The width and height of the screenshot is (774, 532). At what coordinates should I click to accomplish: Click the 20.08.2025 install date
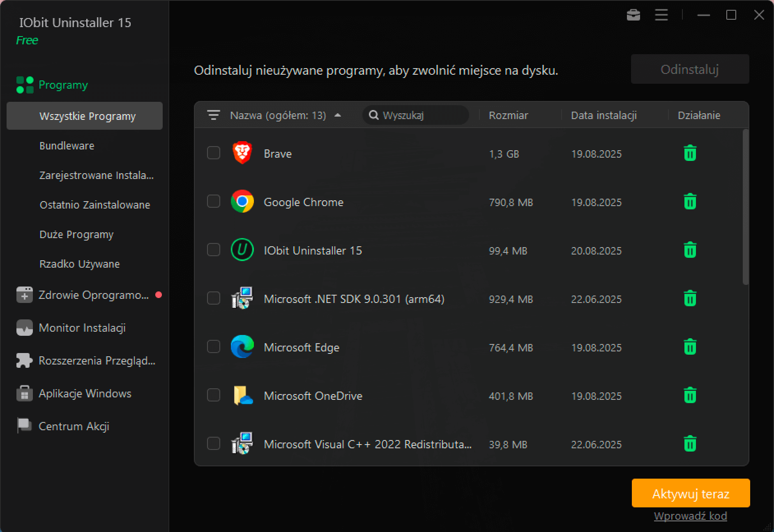pyautogui.click(x=596, y=251)
